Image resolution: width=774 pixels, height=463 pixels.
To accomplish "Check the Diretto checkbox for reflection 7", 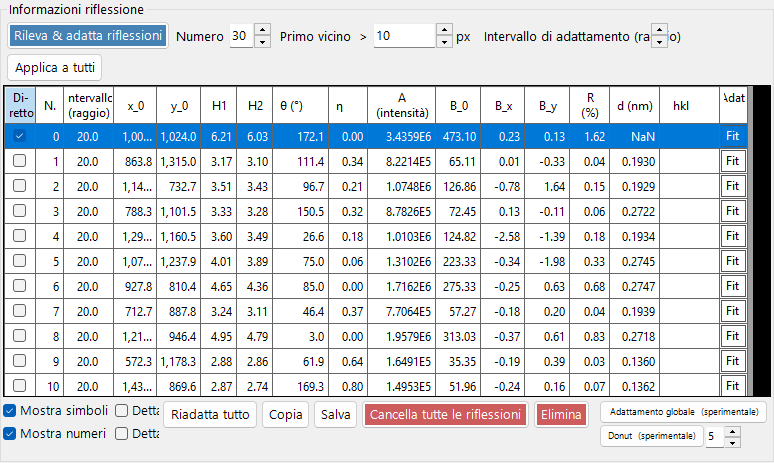I will coord(19,311).
